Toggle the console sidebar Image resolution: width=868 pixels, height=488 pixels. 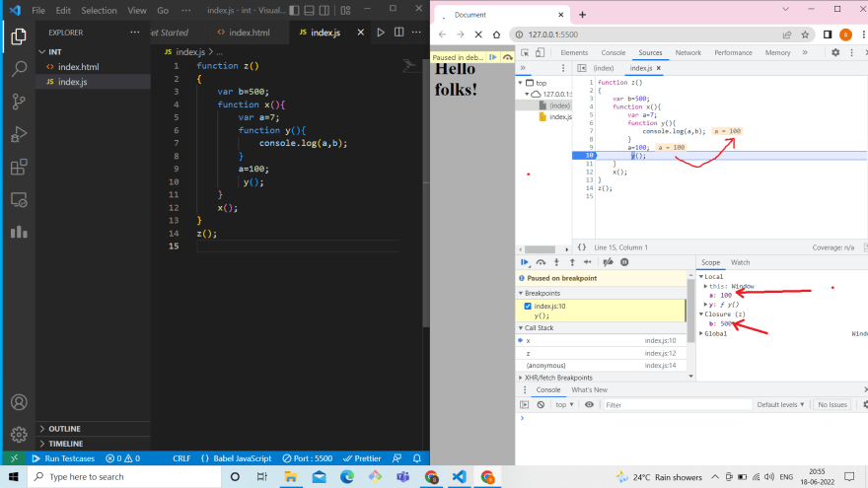524,405
